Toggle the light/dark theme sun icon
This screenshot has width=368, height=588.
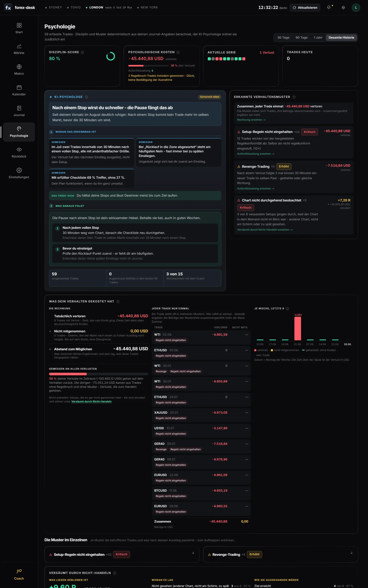click(343, 7)
